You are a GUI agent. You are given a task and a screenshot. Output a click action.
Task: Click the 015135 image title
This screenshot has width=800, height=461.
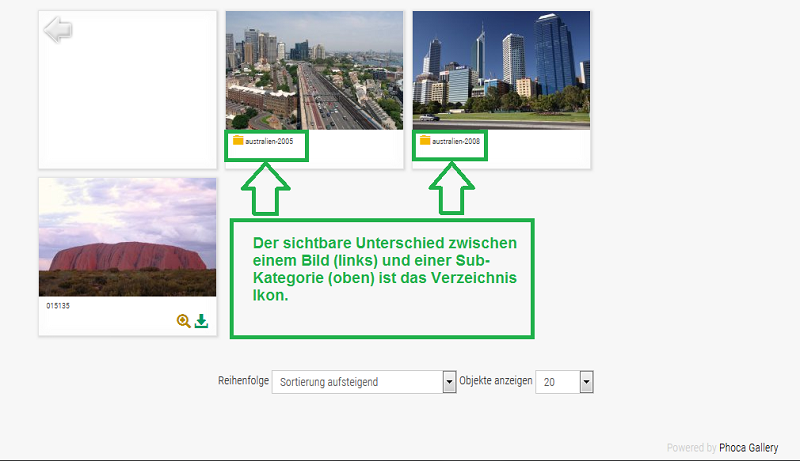pos(57,305)
